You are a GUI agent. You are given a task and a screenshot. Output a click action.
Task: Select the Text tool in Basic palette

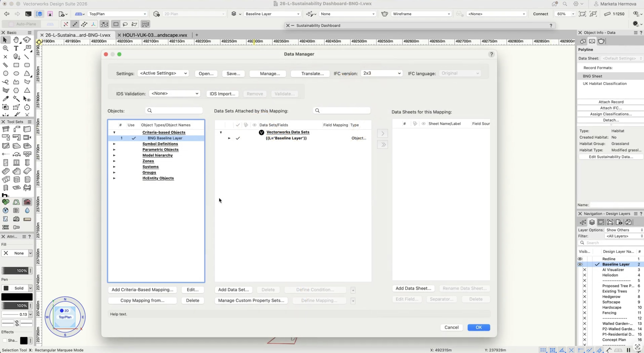(16, 48)
